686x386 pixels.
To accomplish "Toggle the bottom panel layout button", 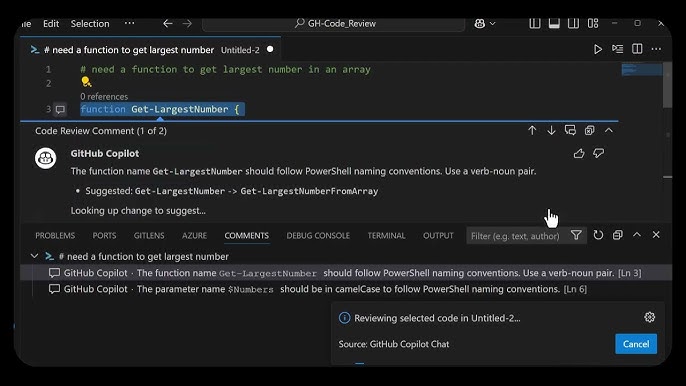I will coord(554,23).
